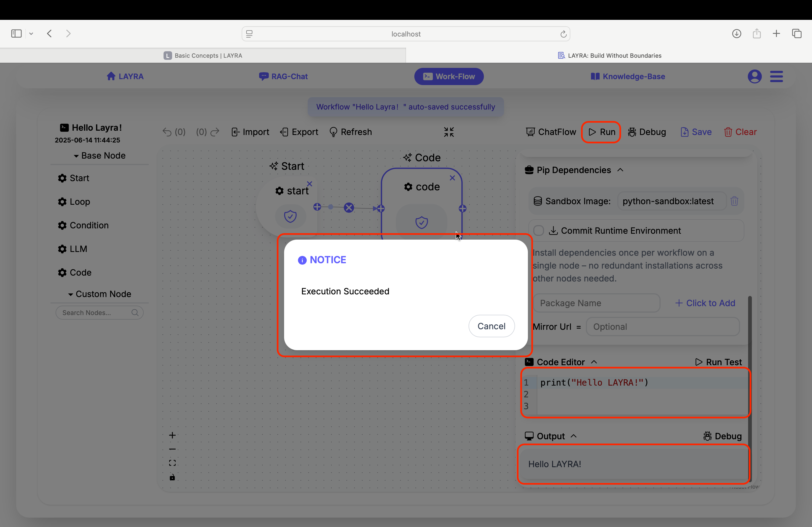Screen dimensions: 812x527
Task: Click the localhost address bar
Action: point(406,34)
